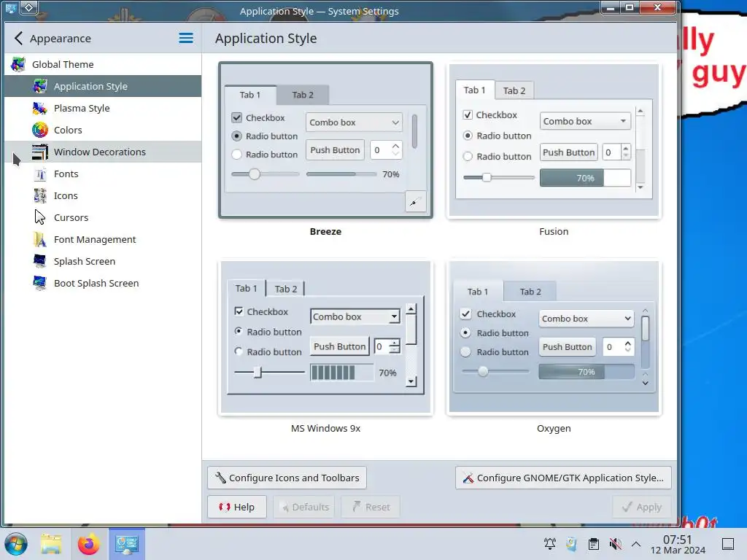Click the show desktop icon in tray
This screenshot has height=560, width=747.
pyautogui.click(x=728, y=544)
